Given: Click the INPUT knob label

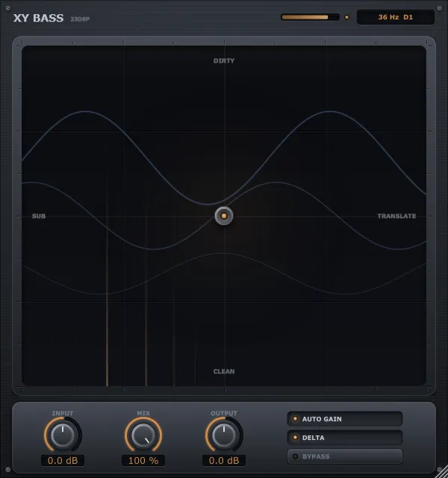Looking at the screenshot, I should [x=63, y=413].
